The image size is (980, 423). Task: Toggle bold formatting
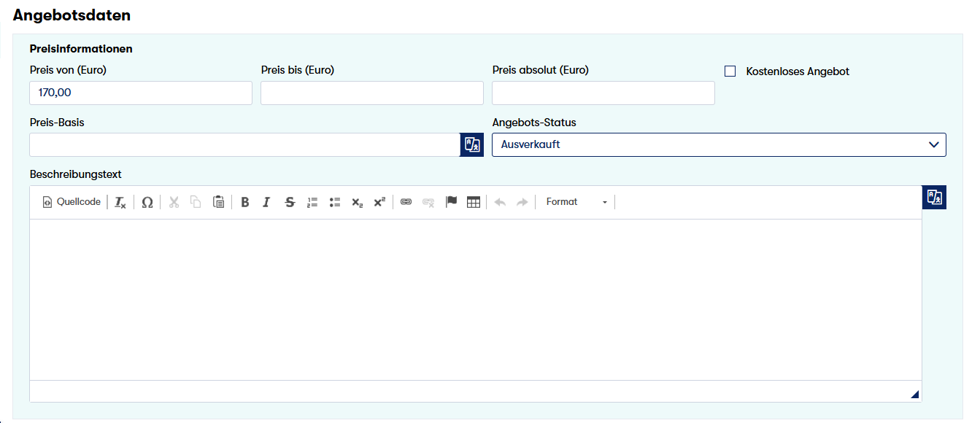[x=245, y=203]
